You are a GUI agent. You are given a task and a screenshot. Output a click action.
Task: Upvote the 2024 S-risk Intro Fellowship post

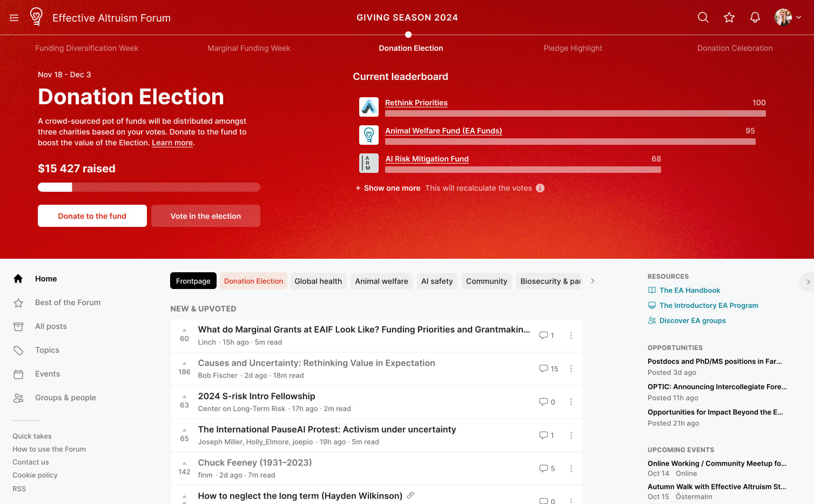point(185,397)
